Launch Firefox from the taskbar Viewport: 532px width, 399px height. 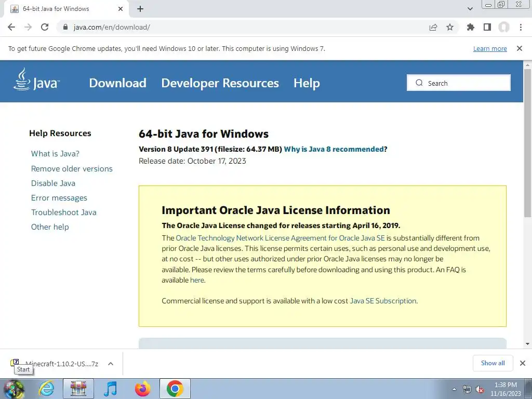pos(142,389)
